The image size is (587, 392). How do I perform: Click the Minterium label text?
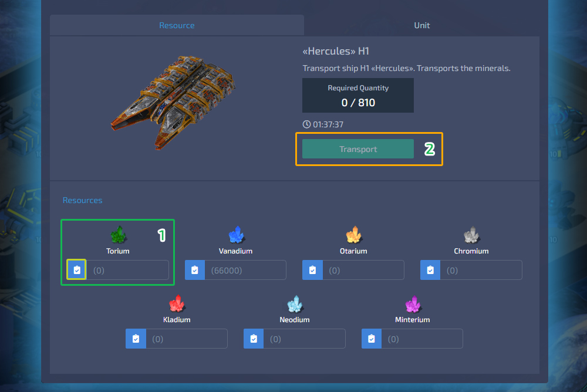click(x=413, y=320)
